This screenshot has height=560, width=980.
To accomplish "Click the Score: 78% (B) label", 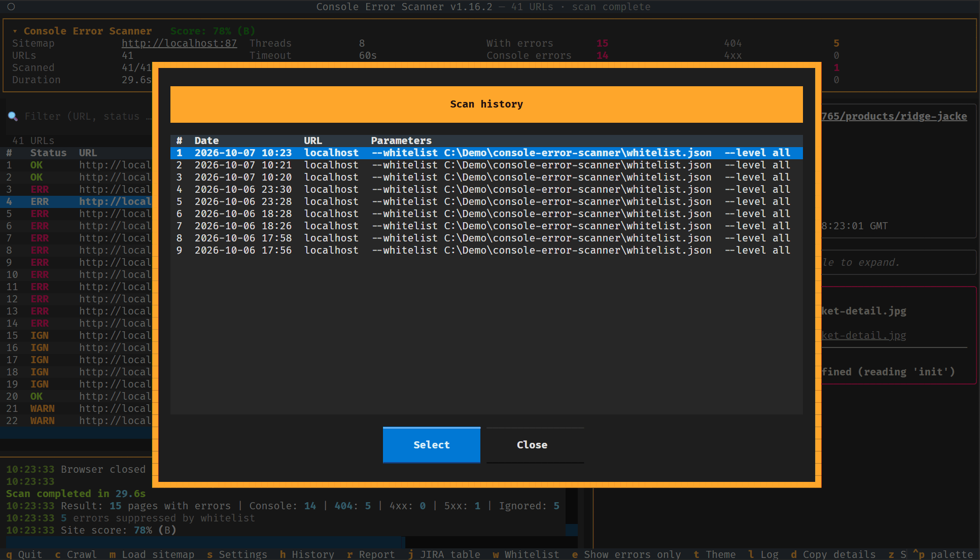I will point(213,31).
